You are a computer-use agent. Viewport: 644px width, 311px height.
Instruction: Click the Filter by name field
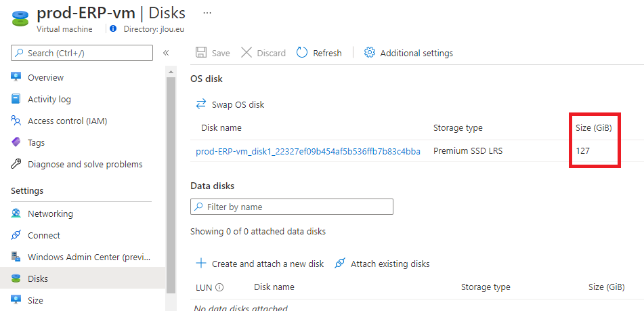292,207
